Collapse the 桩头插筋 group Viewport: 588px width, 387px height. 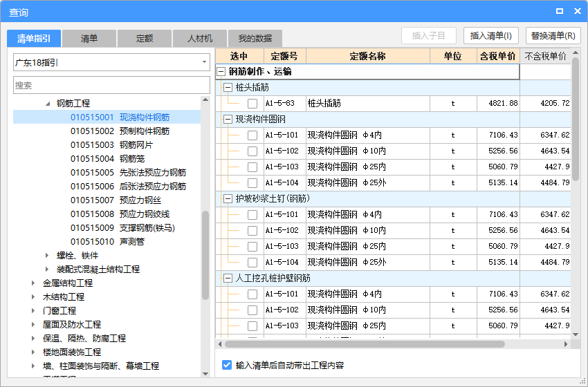pos(228,88)
